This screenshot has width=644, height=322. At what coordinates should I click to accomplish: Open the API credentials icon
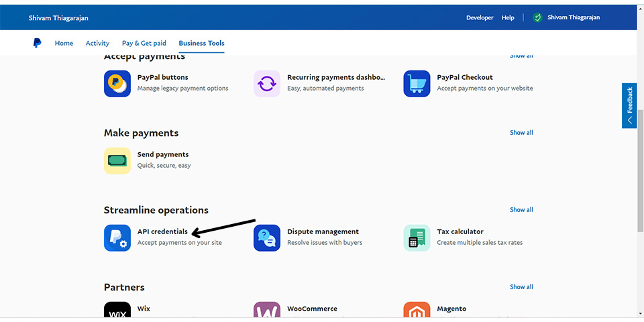point(117,238)
